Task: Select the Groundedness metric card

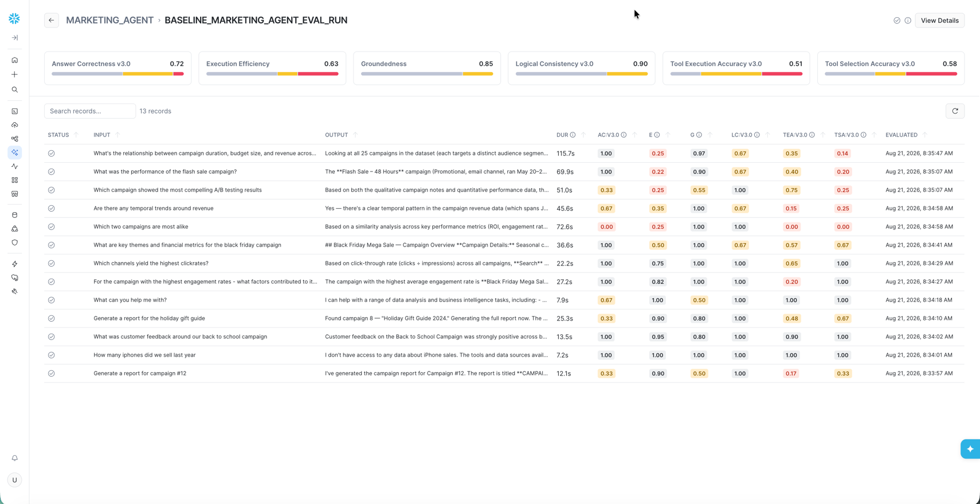Action: click(x=427, y=68)
